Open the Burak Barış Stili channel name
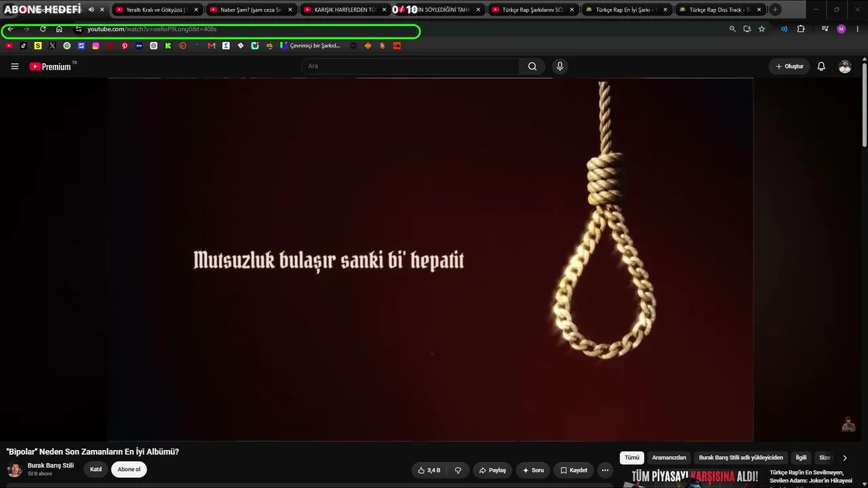The image size is (868, 488). click(51, 466)
